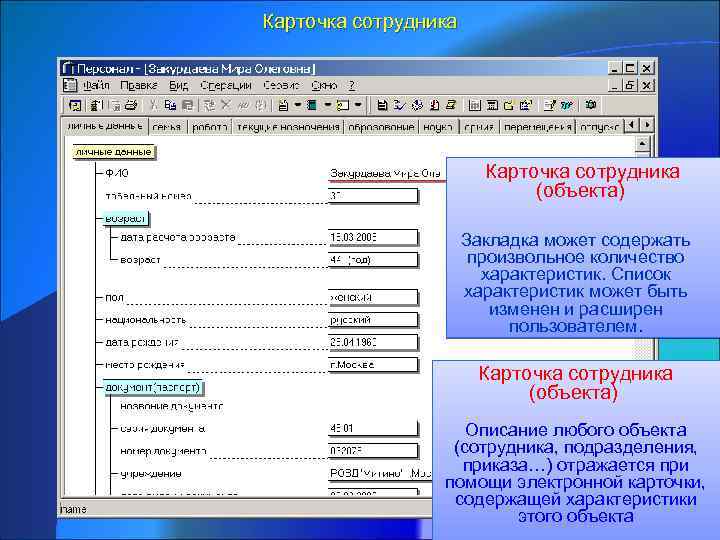Switch to the текущие назначения tab
Image resolution: width=720 pixels, height=540 pixels.
288,127
